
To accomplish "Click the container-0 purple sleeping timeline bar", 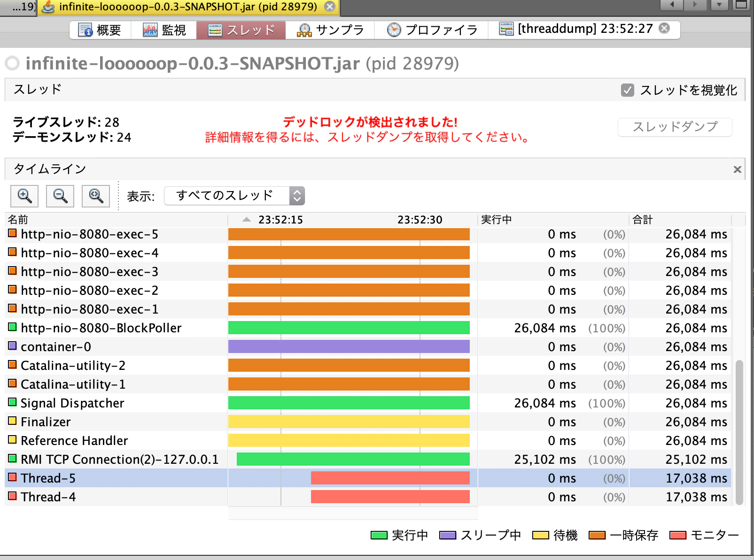I will point(349,346).
